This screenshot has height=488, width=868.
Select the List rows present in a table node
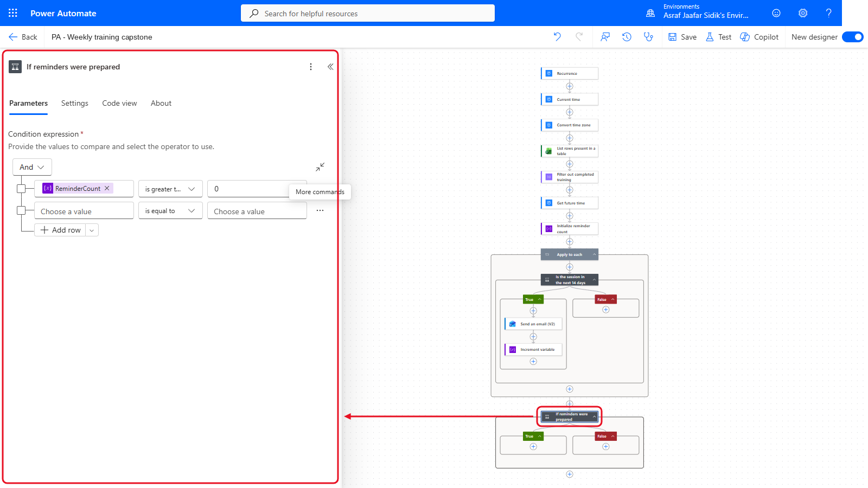(570, 151)
